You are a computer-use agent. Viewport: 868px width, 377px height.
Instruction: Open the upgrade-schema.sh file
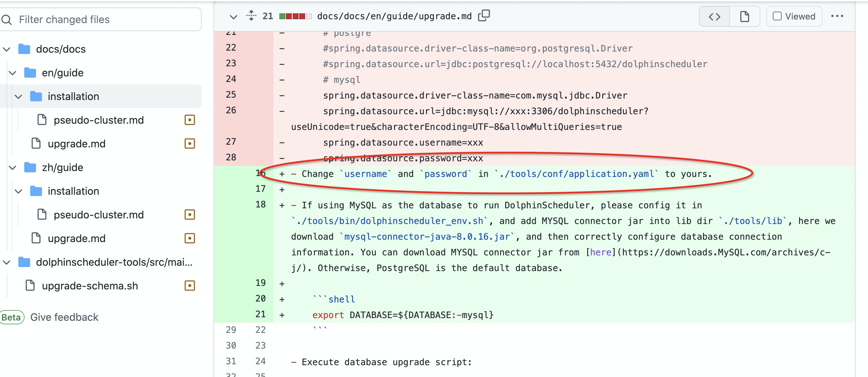click(x=90, y=286)
